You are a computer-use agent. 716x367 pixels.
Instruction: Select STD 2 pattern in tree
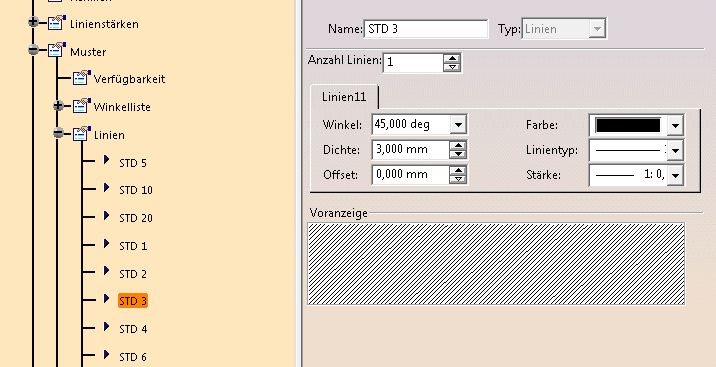133,274
